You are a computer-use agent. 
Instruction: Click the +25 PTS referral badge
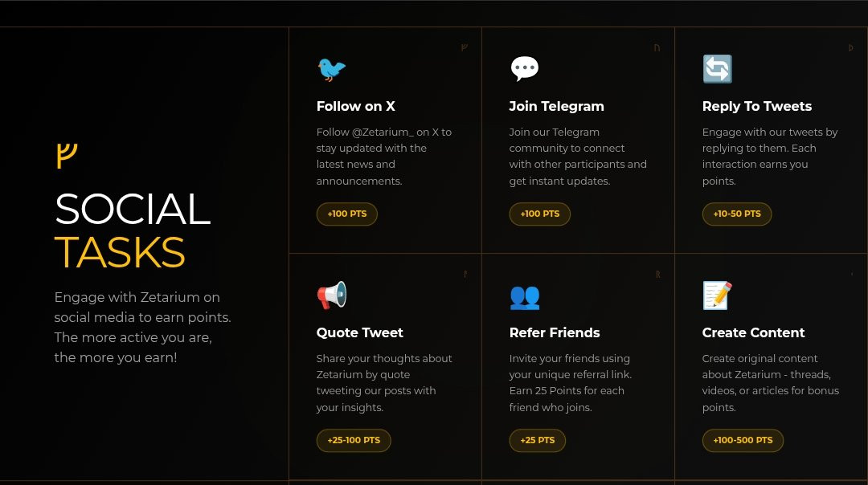click(537, 441)
